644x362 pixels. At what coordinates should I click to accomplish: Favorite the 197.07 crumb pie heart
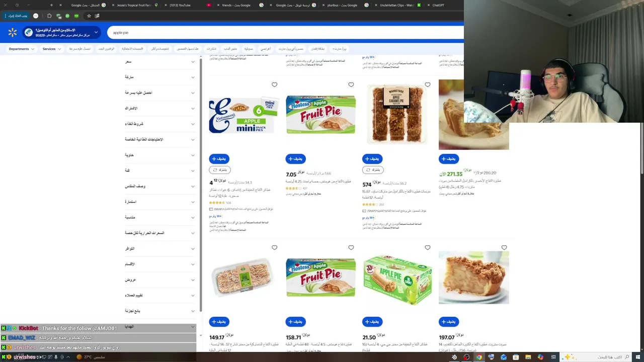point(504,248)
